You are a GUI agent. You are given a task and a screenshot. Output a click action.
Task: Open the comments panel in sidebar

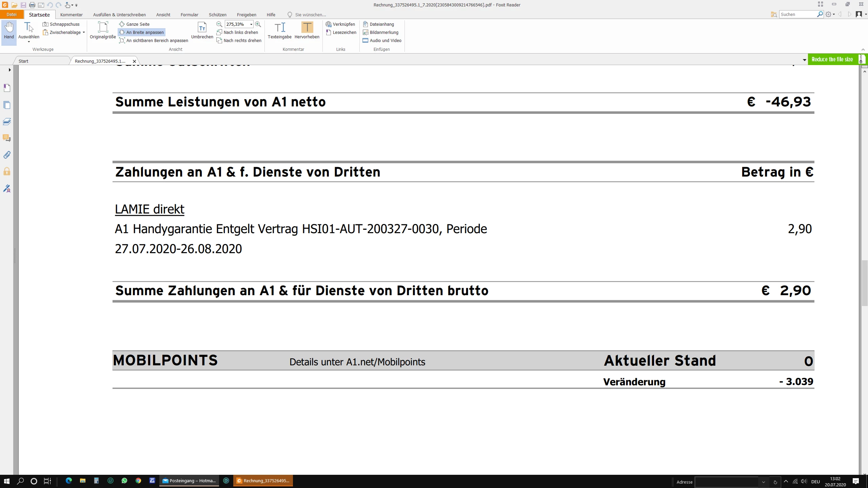pos(7,138)
